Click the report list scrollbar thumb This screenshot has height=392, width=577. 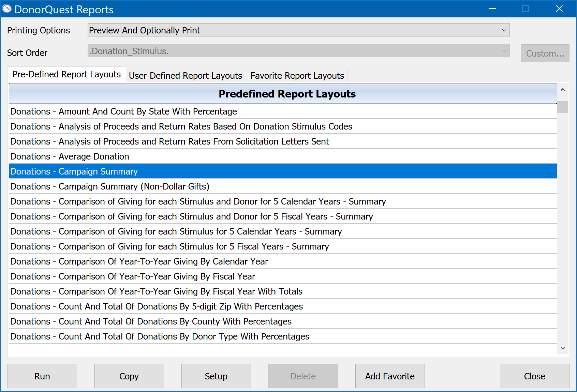pos(563,107)
